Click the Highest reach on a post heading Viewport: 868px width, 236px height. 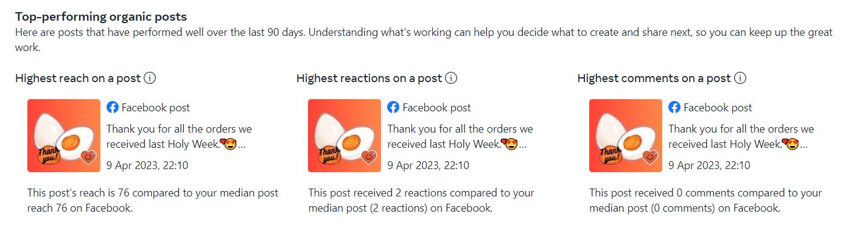pos(78,78)
